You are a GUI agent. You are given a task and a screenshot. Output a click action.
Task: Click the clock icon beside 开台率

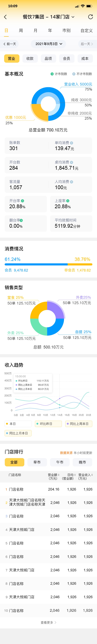pos(23,201)
